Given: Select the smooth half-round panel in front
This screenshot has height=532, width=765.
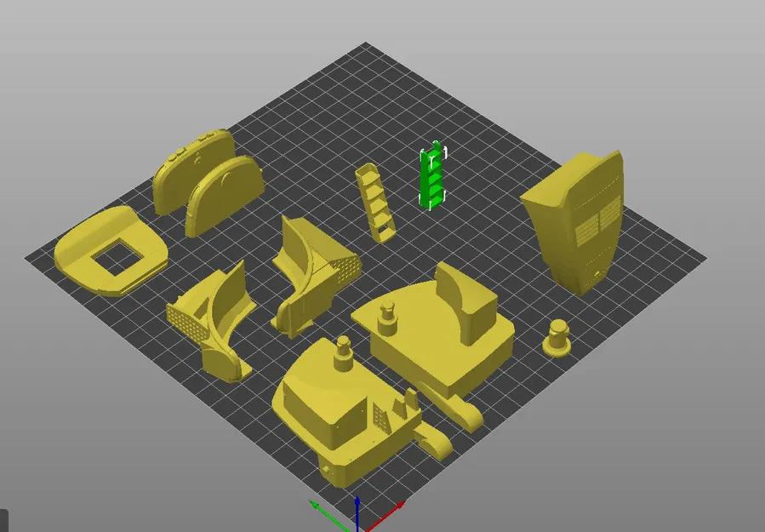Looking at the screenshot, I should (224, 196).
